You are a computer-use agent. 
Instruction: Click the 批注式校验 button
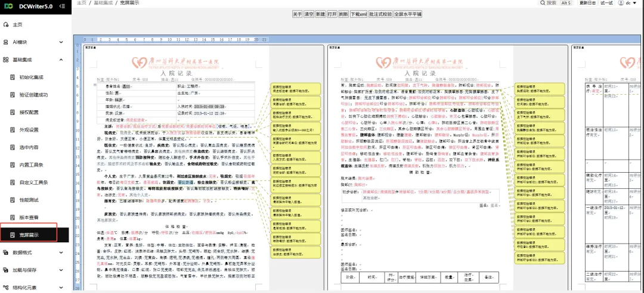[x=380, y=14]
